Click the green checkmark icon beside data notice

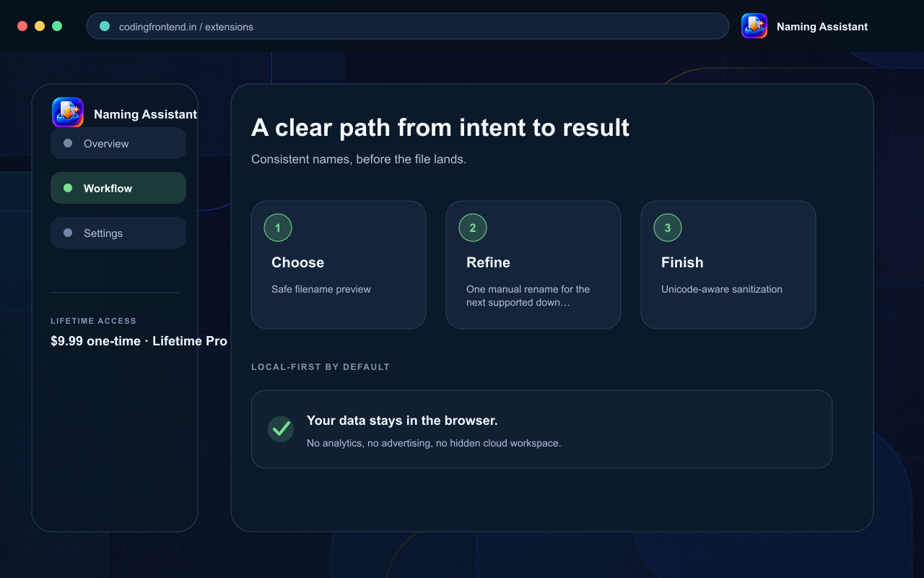tap(281, 428)
